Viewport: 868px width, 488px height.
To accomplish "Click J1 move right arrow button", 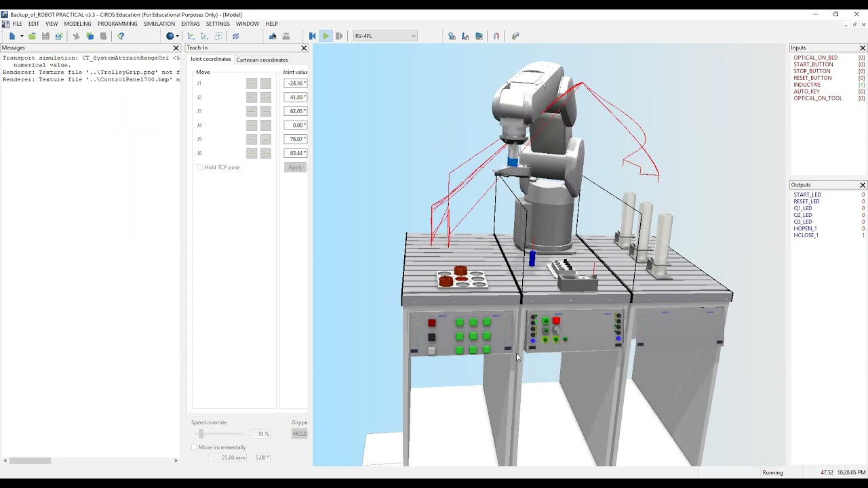I will tap(266, 83).
